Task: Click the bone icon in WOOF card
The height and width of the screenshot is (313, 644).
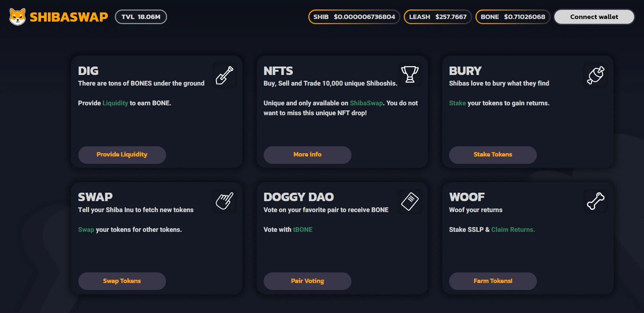Action: [595, 201]
